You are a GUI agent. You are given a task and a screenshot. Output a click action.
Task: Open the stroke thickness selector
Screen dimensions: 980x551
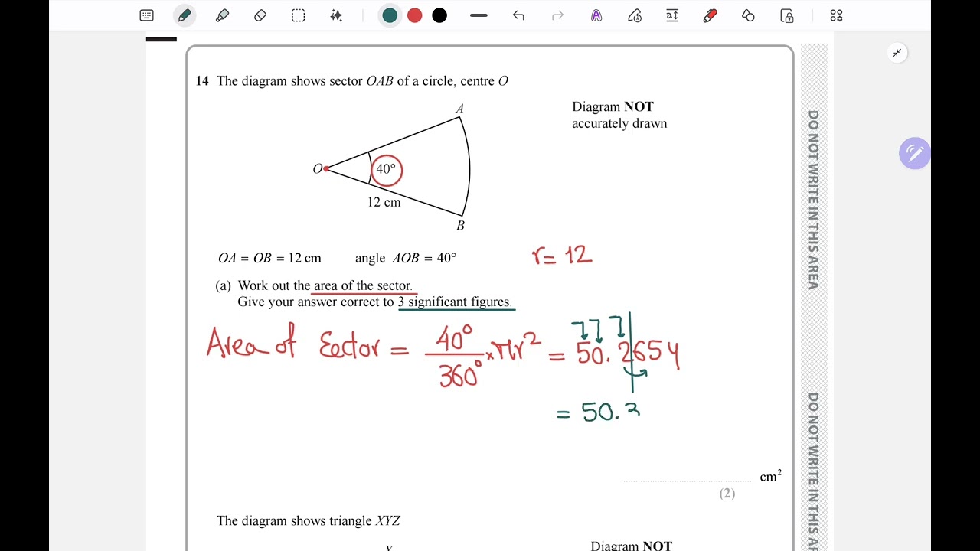pos(479,15)
